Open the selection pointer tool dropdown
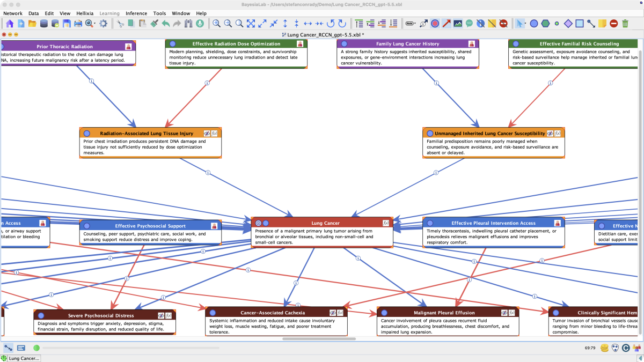Viewport: 644px width, 362px height. click(x=520, y=24)
